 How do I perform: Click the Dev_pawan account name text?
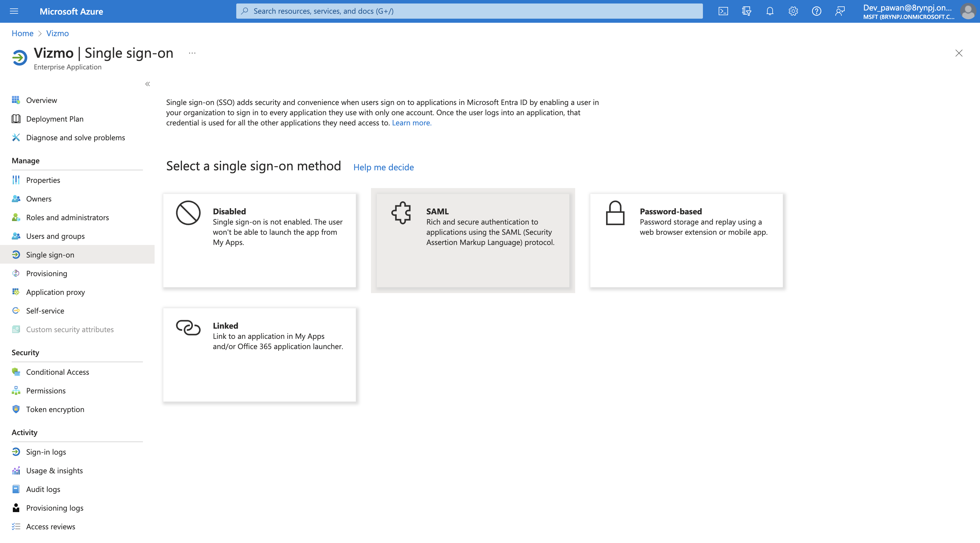907,8
